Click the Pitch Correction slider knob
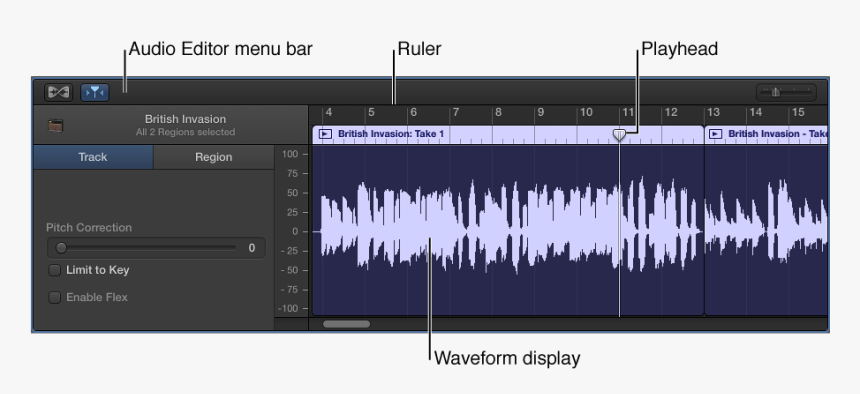Viewport: 860px width, 394px height. click(x=61, y=248)
